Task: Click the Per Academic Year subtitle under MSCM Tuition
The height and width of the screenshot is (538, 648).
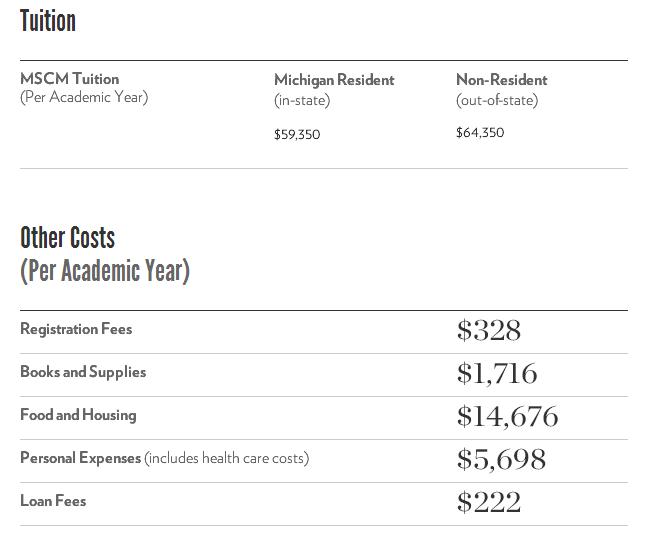Action: (84, 97)
